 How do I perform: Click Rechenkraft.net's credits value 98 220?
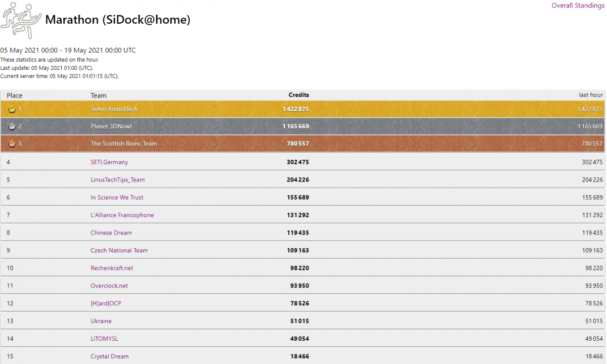coord(300,268)
